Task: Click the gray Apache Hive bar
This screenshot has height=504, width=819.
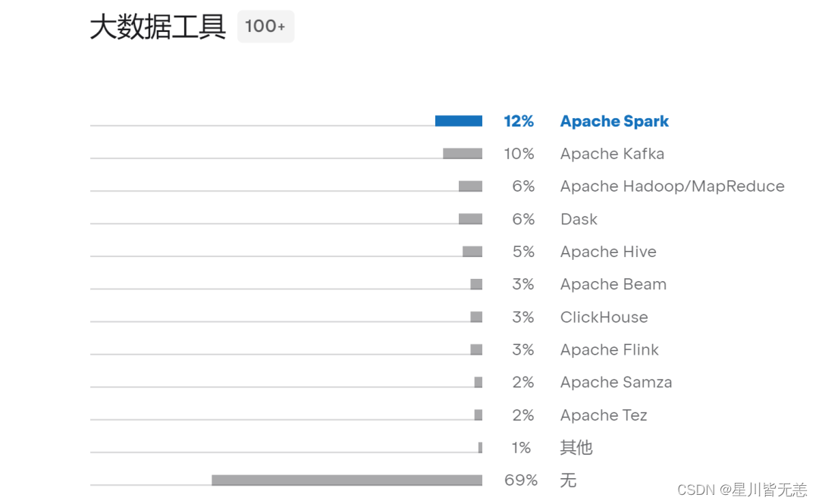Action: [x=472, y=252]
